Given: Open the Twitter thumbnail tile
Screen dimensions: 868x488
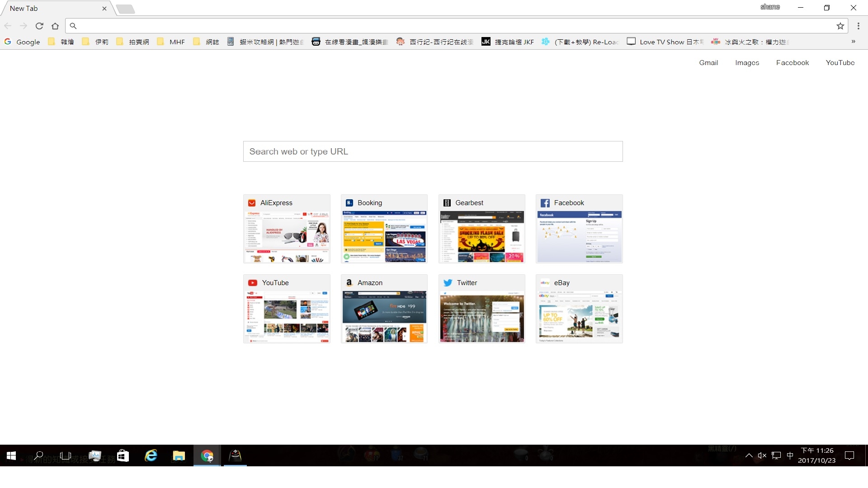Looking at the screenshot, I should pos(481,309).
